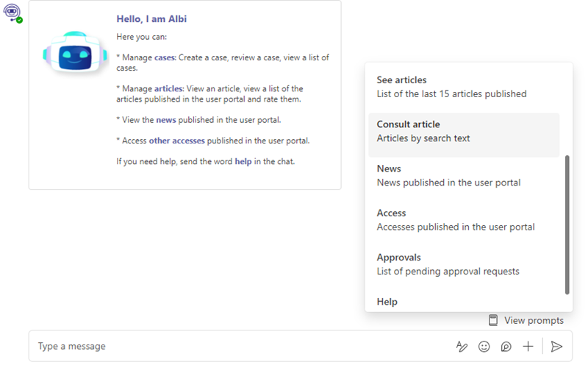This screenshot has width=588, height=368.
Task: Open the Approvals prompt
Action: point(464,264)
